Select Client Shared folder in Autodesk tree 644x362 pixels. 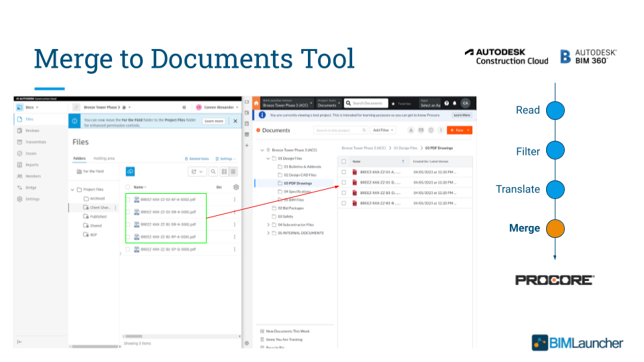click(100, 208)
